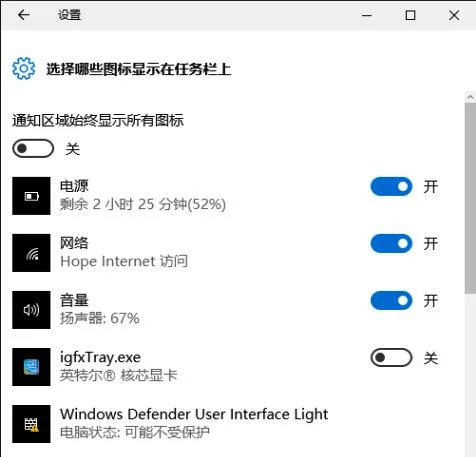Click the 网络 Wi-Fi icon

(31, 253)
